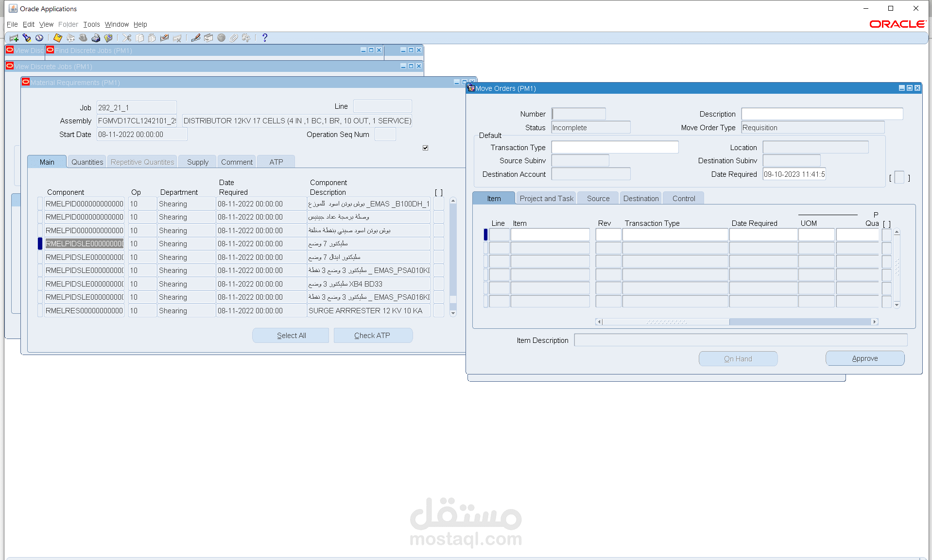Click the Move Orders window title icon
This screenshot has height=560, width=932.
point(471,88)
